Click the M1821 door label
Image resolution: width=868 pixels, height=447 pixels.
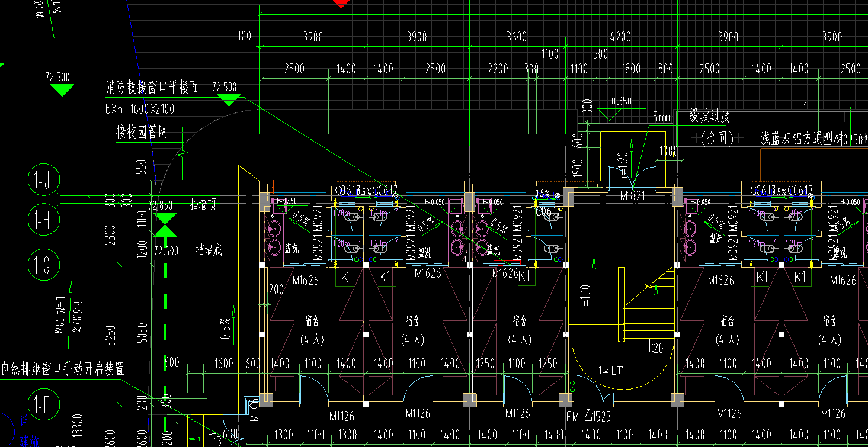pos(632,195)
